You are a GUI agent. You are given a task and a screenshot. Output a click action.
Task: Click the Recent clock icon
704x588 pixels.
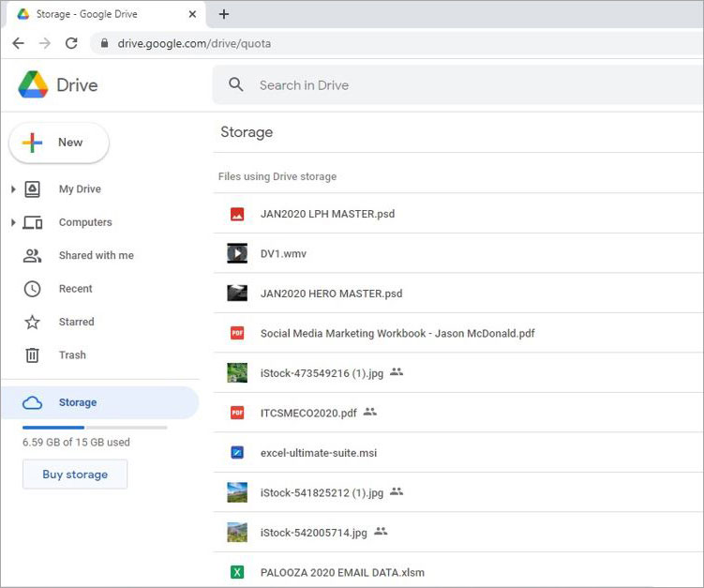(32, 289)
